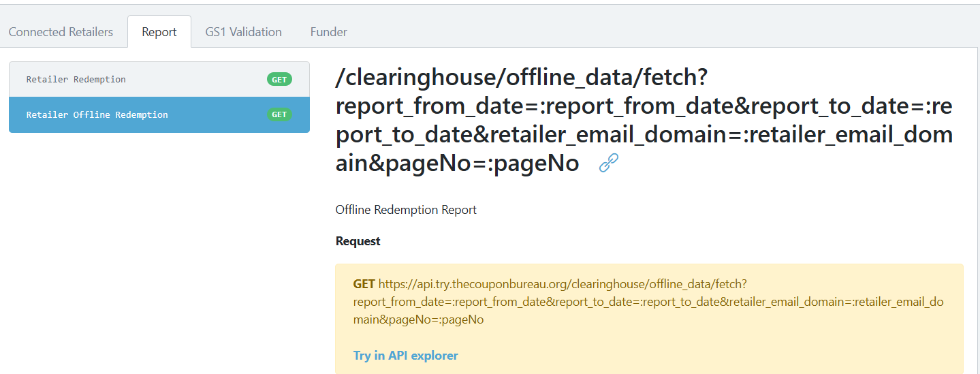
Task: Switch to the Connected Retailers tab
Action: click(x=61, y=32)
